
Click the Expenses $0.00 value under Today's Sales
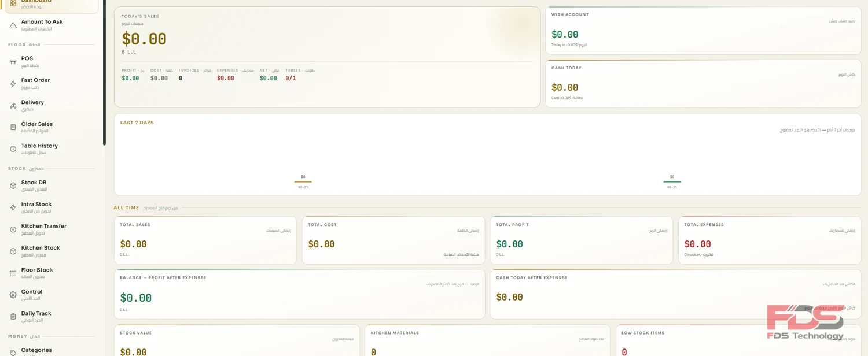click(226, 78)
